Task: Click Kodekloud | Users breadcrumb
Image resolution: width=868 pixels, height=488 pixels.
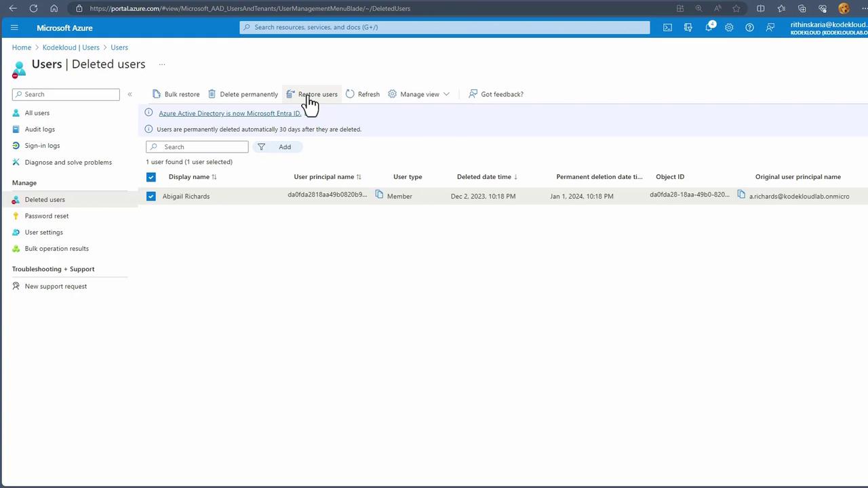Action: tap(71, 47)
